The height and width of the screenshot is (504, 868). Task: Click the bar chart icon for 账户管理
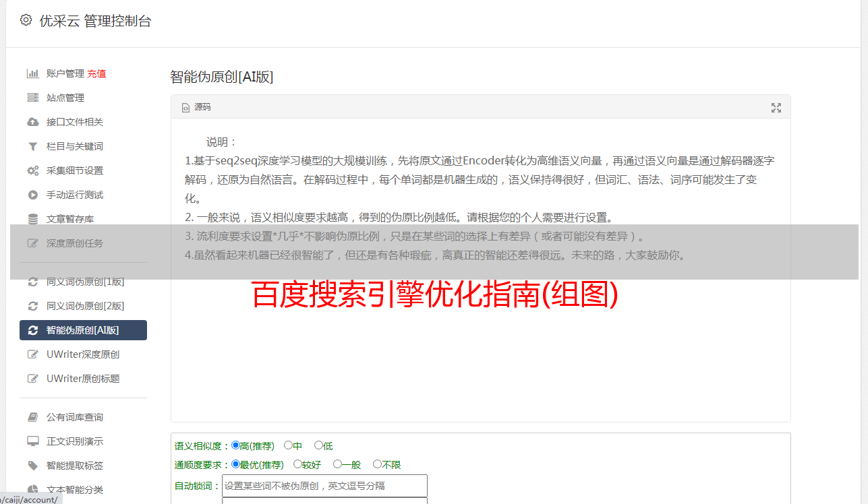coord(32,73)
